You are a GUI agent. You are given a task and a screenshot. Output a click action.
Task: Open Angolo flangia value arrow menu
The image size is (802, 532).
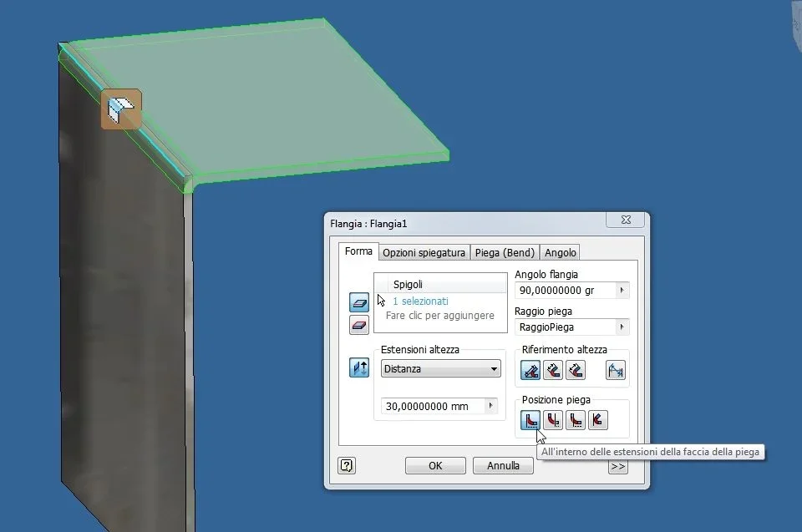pyautogui.click(x=622, y=291)
